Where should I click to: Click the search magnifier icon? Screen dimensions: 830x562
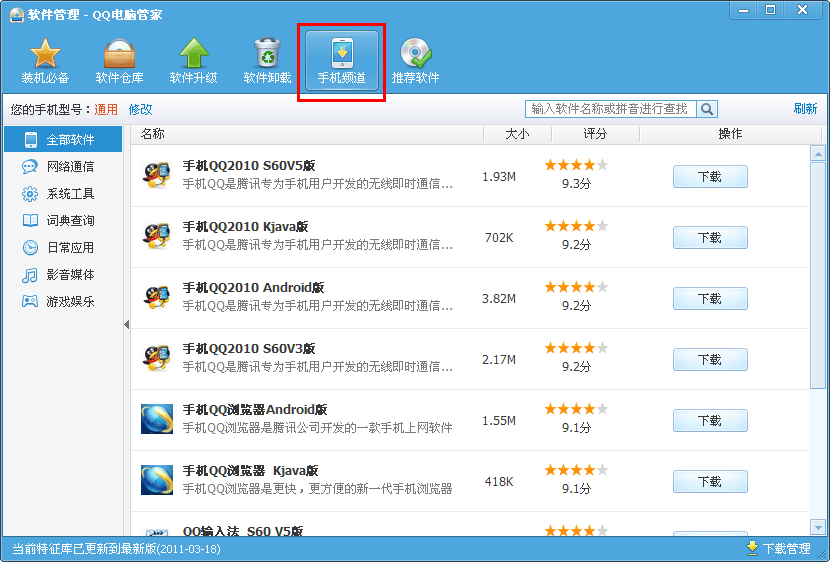click(x=707, y=109)
